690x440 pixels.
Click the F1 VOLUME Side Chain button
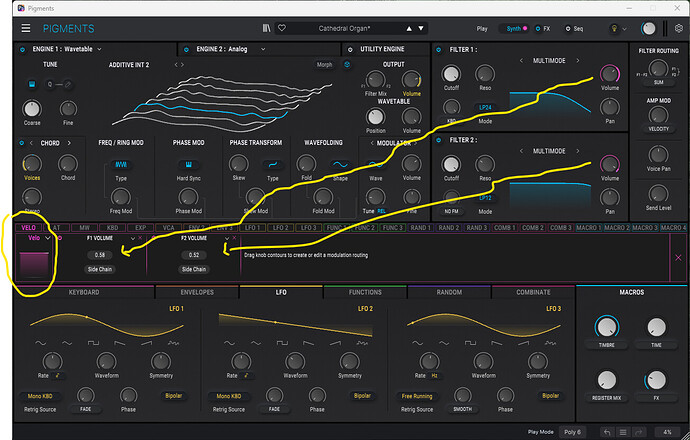pos(100,269)
